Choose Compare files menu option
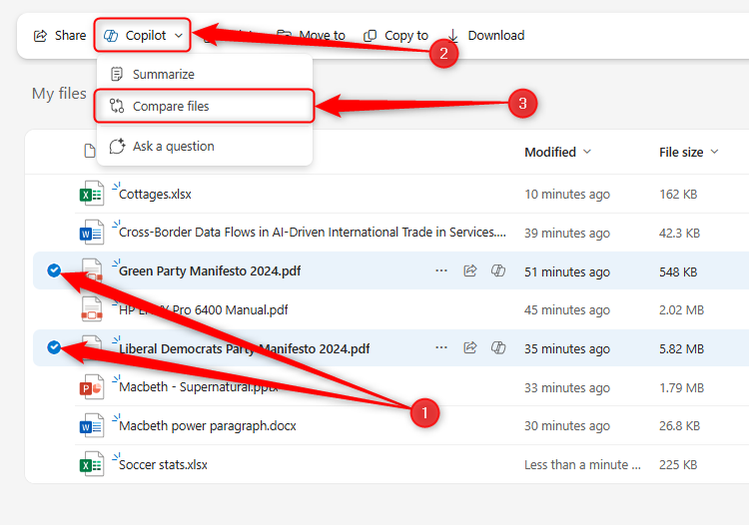Image resolution: width=749 pixels, height=525 pixels. coord(171,106)
